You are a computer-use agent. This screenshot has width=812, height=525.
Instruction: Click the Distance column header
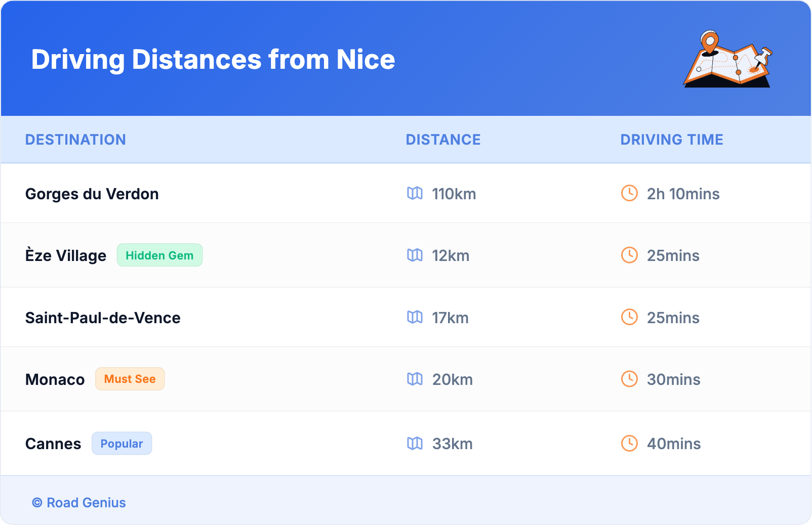443,140
